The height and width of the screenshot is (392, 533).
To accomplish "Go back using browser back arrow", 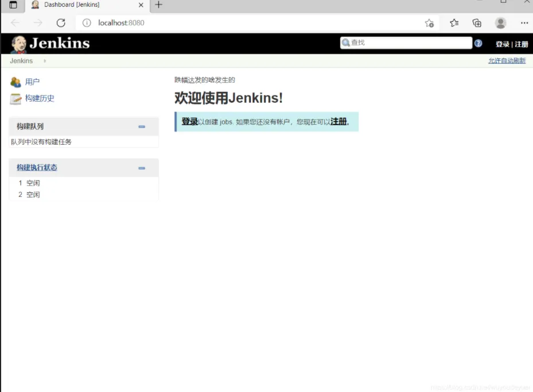I will coord(15,23).
